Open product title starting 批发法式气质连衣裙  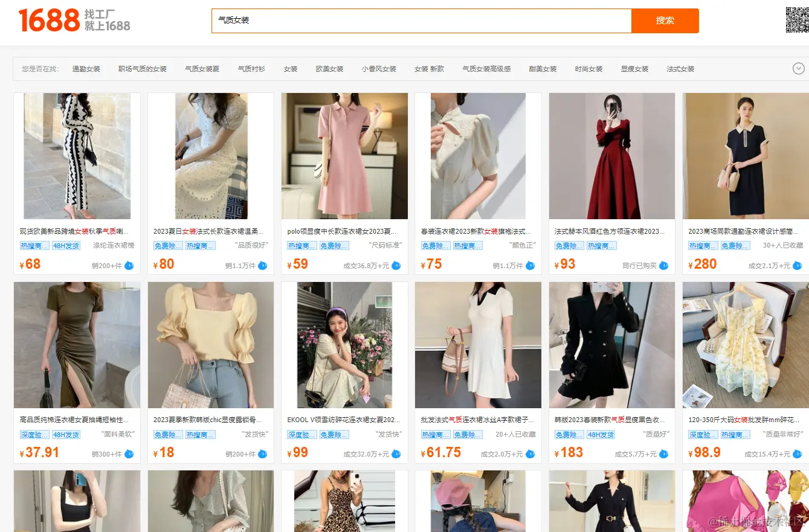(x=477, y=420)
